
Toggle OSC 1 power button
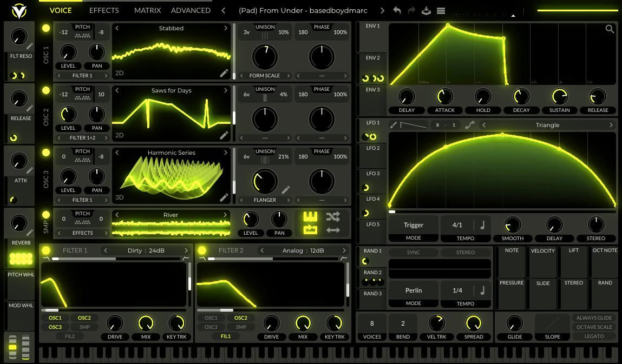pyautogui.click(x=46, y=28)
